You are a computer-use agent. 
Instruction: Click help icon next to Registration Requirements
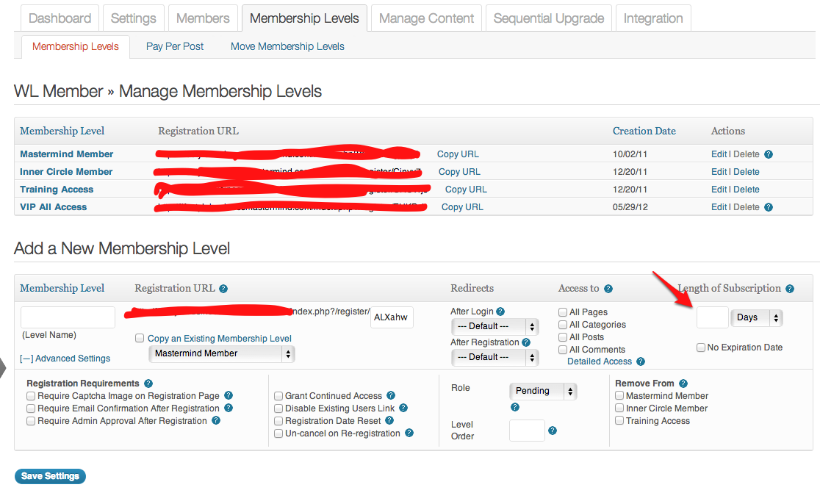[148, 384]
